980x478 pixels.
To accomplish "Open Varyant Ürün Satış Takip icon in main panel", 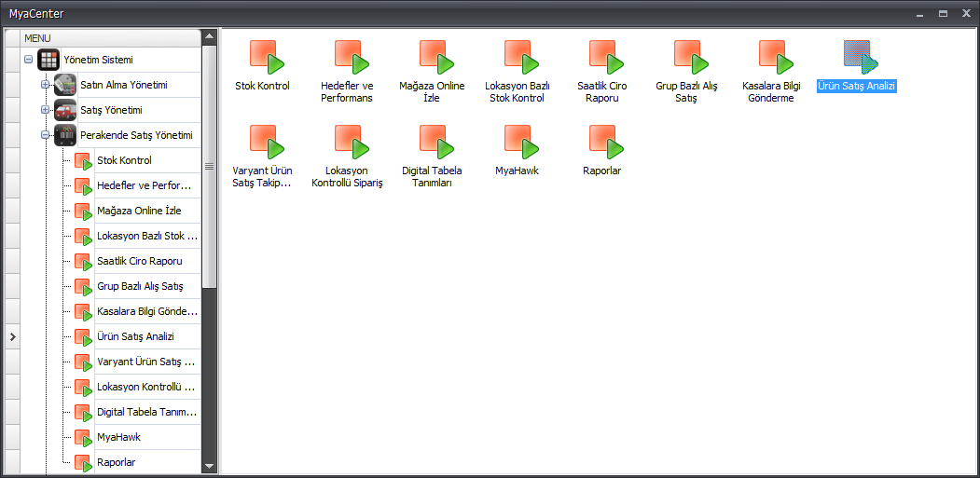I will click(x=267, y=142).
